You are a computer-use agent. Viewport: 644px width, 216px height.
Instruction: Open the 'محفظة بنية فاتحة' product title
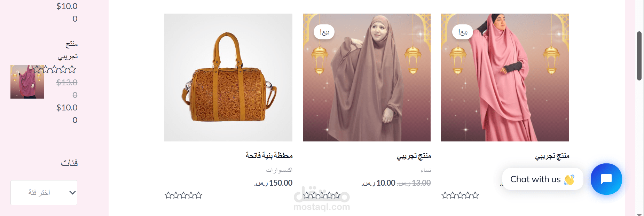269,155
